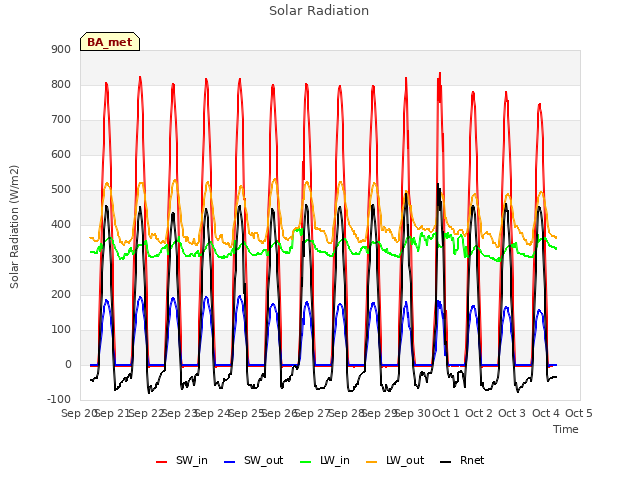Click the 700 y-axis tick label
The image size is (640, 480).
click(61, 120)
